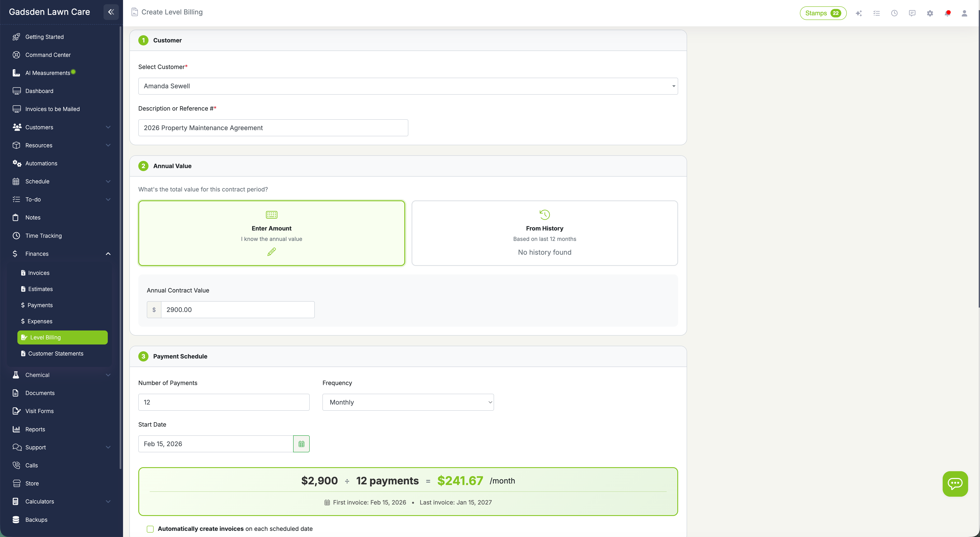This screenshot has height=537, width=980.
Task: Open the Getting Started link
Action: click(44, 37)
